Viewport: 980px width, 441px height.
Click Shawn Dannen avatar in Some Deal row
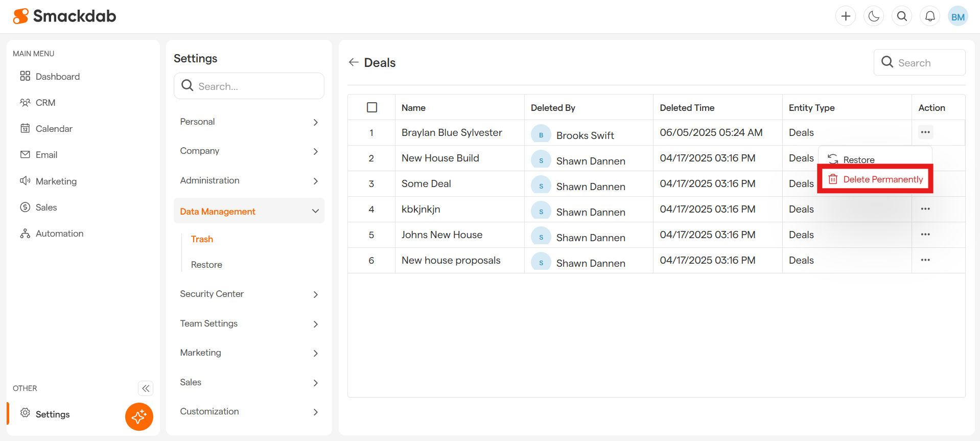pyautogui.click(x=541, y=185)
